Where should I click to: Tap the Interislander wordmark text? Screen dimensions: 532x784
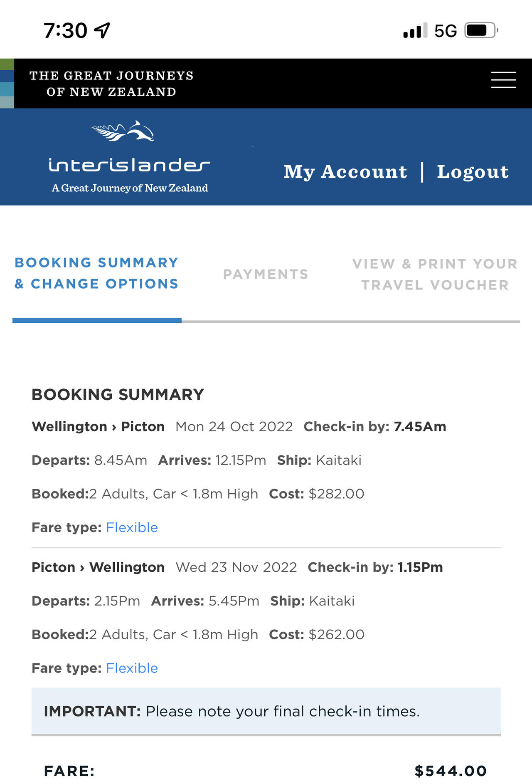point(129,165)
